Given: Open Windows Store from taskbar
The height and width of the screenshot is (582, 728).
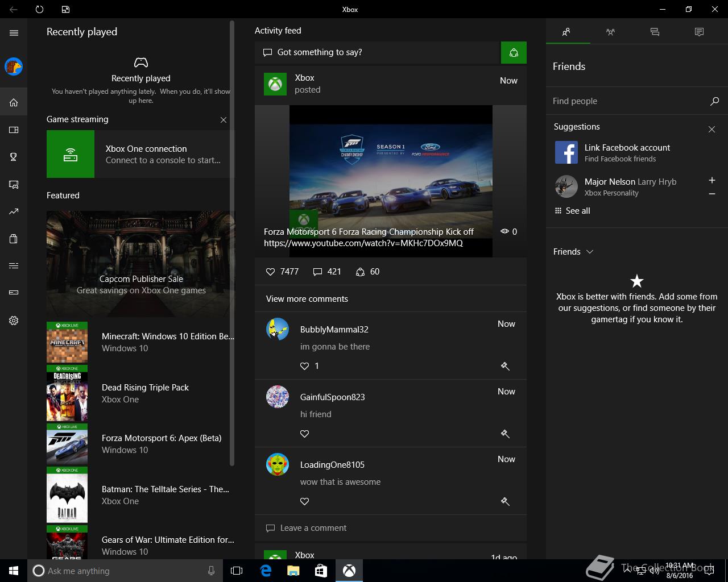Looking at the screenshot, I should (321, 571).
